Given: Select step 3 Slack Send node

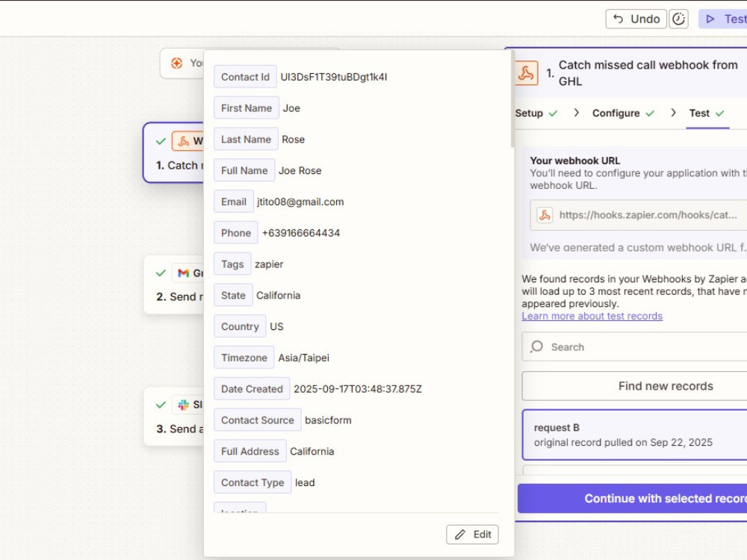Looking at the screenshot, I should (x=174, y=417).
